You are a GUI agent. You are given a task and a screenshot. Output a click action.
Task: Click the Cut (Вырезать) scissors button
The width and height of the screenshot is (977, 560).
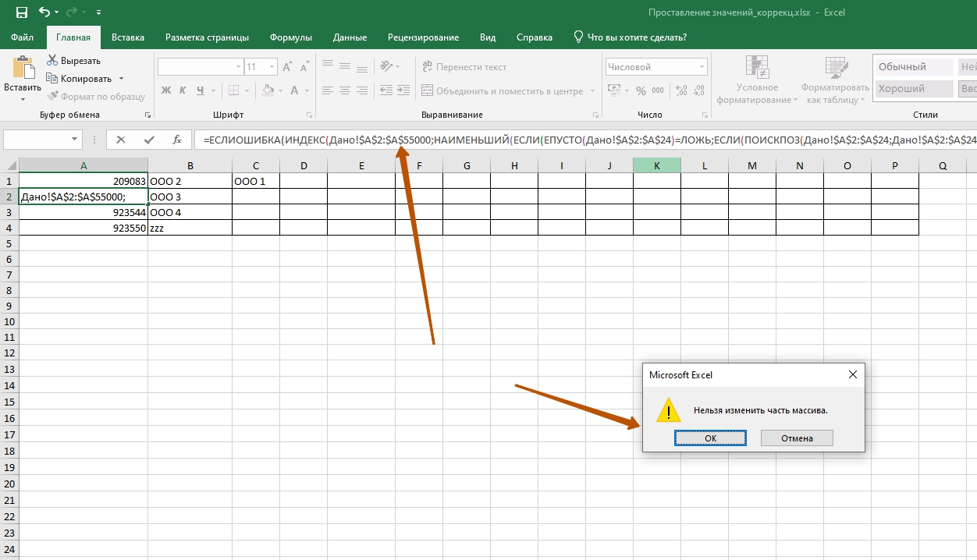[73, 61]
